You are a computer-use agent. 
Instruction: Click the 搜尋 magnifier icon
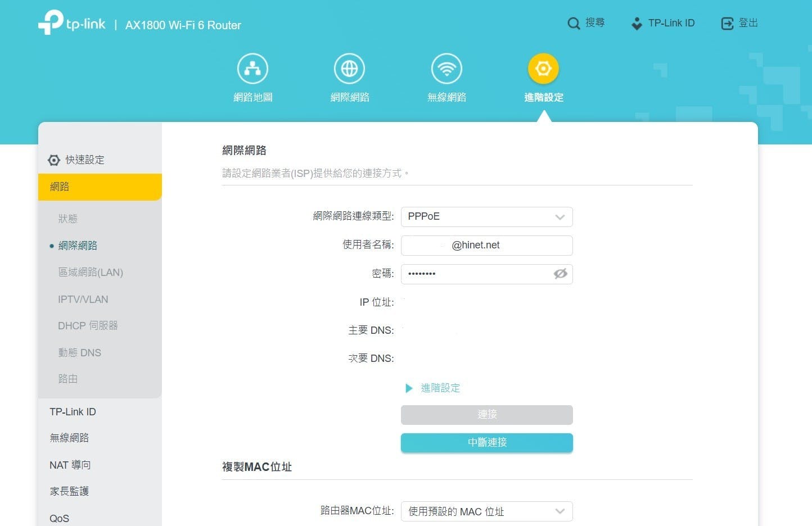pos(573,24)
